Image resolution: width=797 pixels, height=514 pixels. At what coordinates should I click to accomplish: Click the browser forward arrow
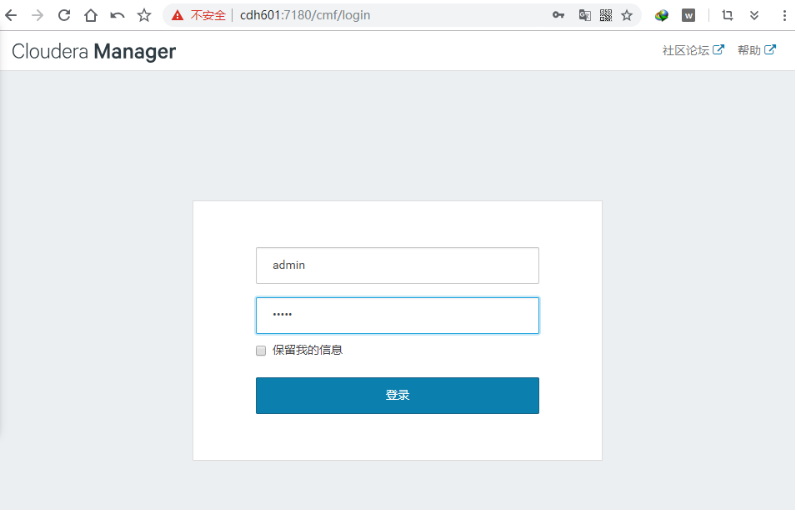tap(38, 15)
